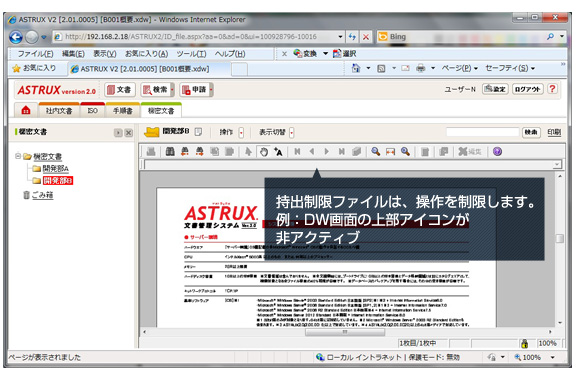576x391 pixels.
Task: Click the ログアウト button
Action: [528, 89]
